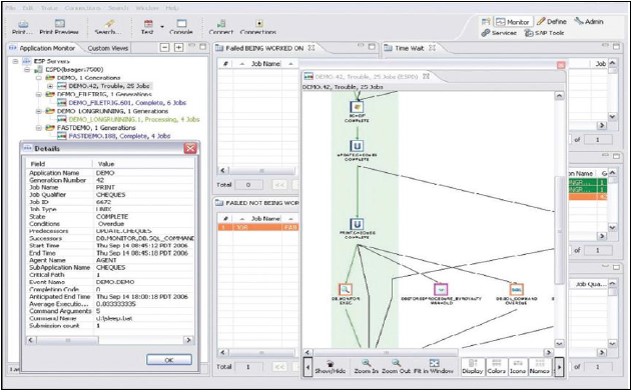632x392 pixels.
Task: Switch to the Custom Views tab
Action: click(108, 48)
